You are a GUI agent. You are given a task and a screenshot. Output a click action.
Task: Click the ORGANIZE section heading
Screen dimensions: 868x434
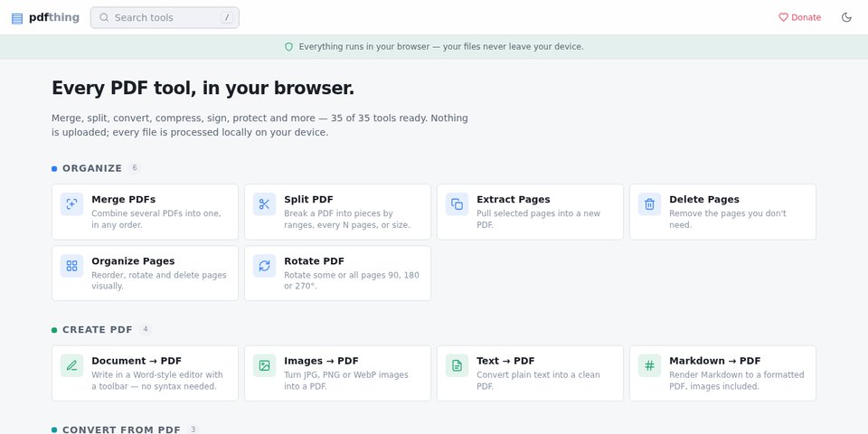tap(92, 168)
